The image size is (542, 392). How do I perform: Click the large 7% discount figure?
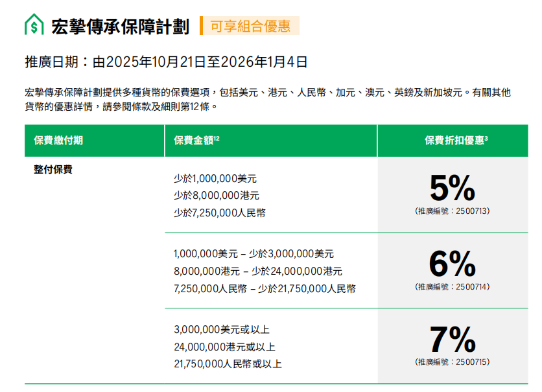click(x=453, y=340)
